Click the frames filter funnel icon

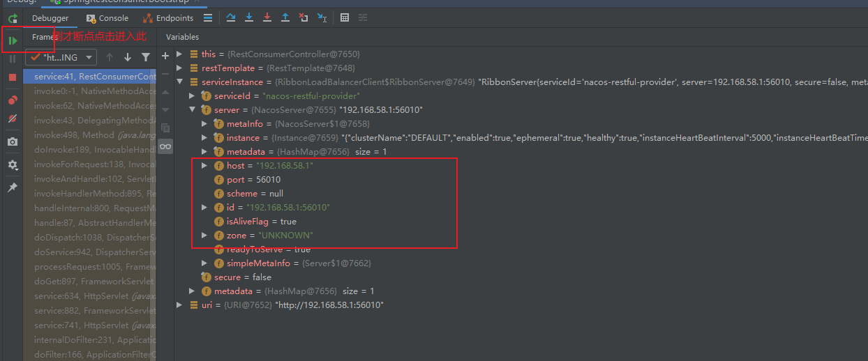(x=146, y=57)
